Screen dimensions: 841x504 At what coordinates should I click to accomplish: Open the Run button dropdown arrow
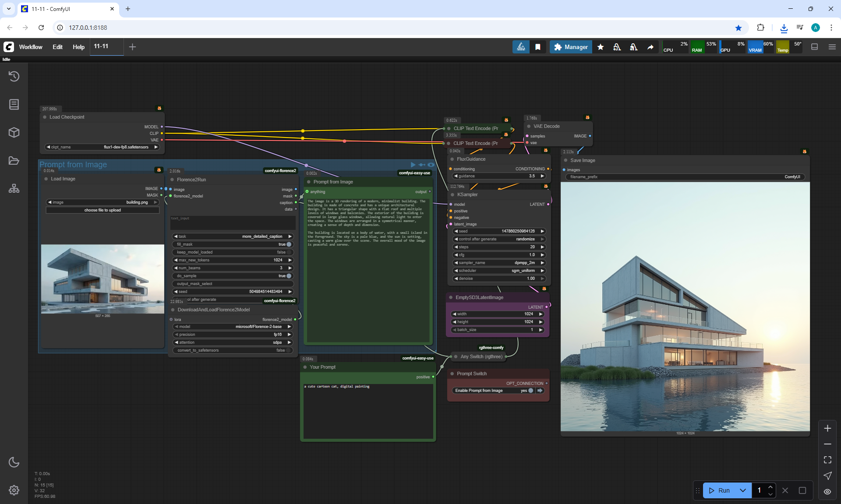pos(743,490)
